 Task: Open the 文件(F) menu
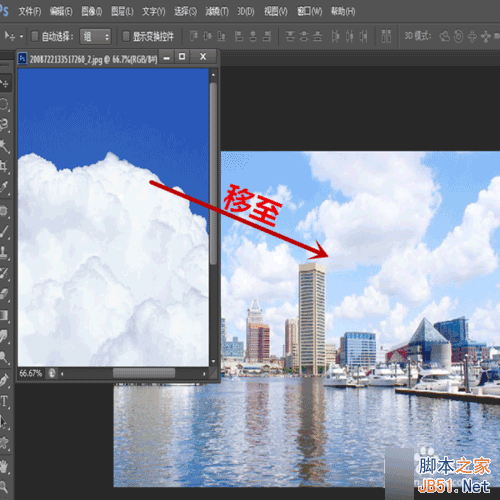[x=30, y=12]
